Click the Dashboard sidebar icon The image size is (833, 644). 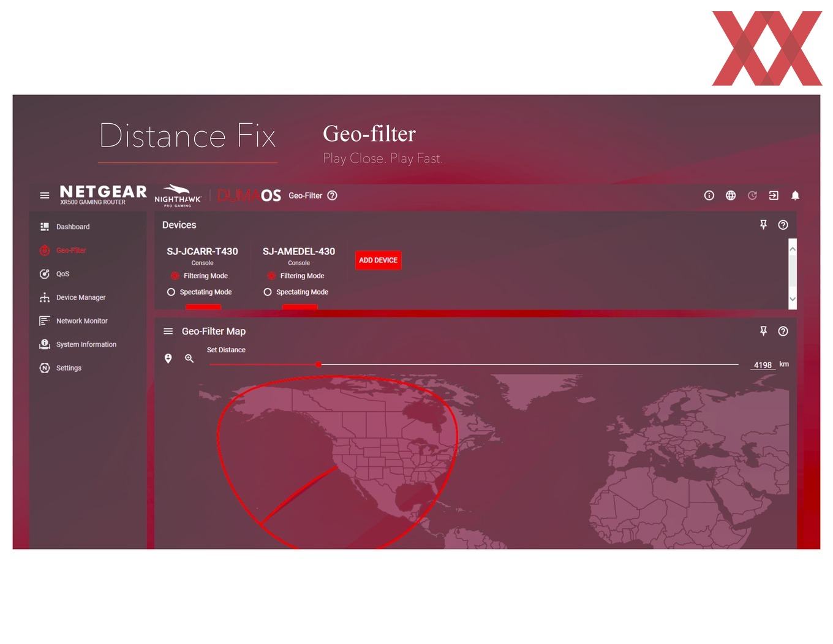[x=45, y=227]
